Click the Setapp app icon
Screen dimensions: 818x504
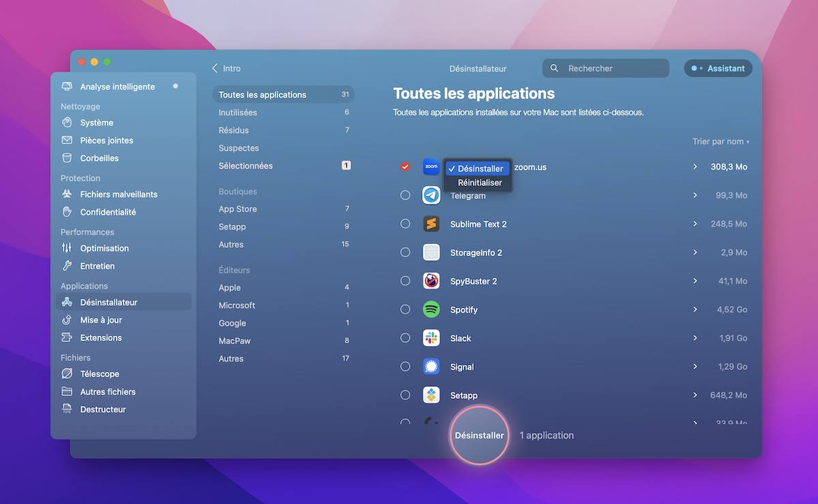(x=431, y=395)
